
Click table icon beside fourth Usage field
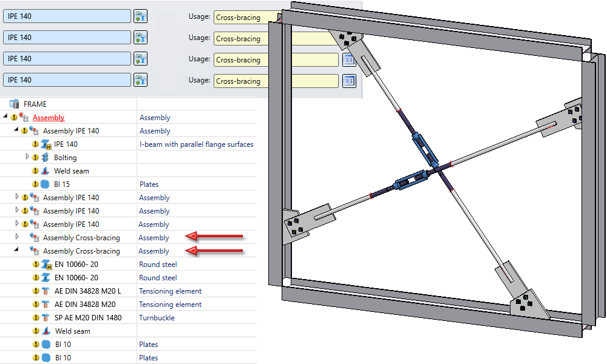(x=349, y=81)
